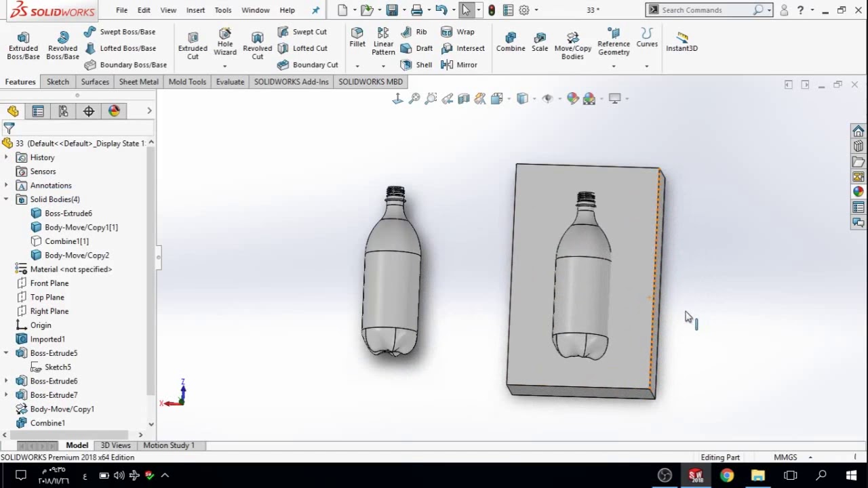Viewport: 868px width, 488px height.
Task: Choose the Lofted Boss/Base feature
Action: coord(120,48)
